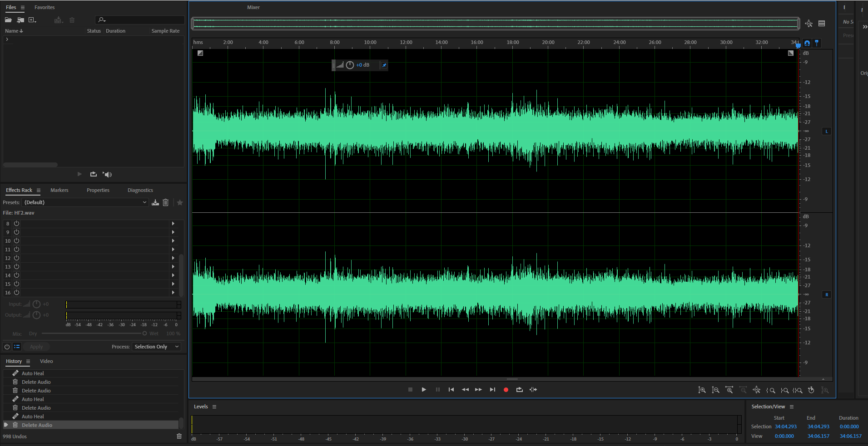This screenshot has height=446, width=868.
Task: Zoom in at the In point
Action: click(x=770, y=390)
